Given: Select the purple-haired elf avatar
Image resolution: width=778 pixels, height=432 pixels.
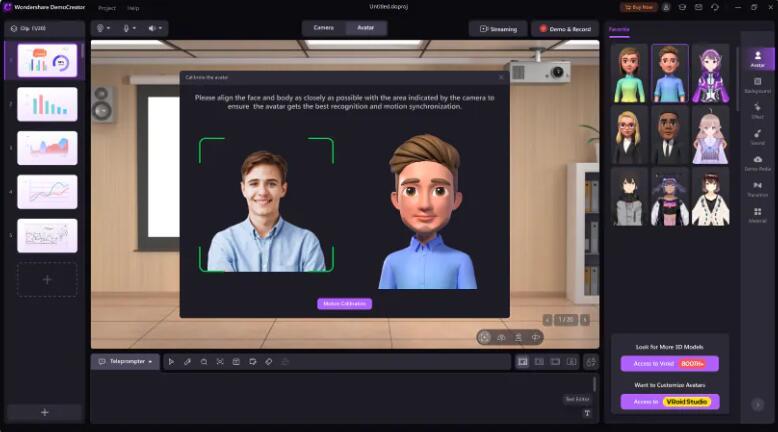Looking at the screenshot, I should tap(710, 73).
